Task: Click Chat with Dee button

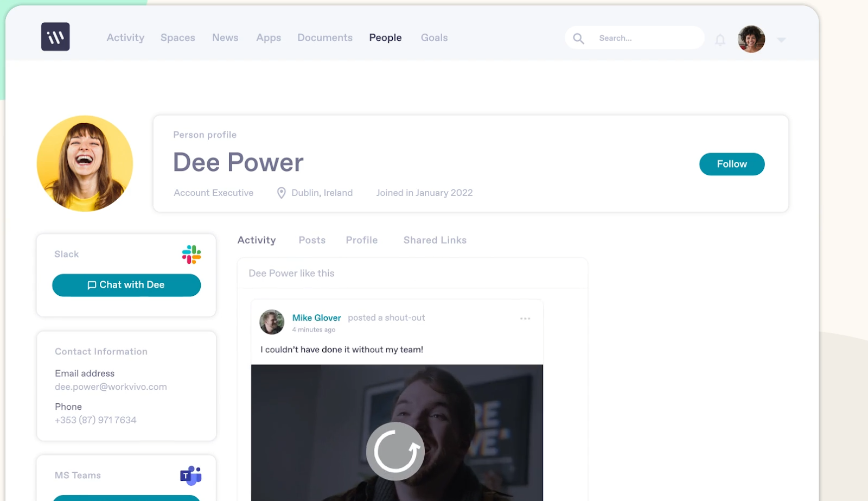Action: point(126,285)
